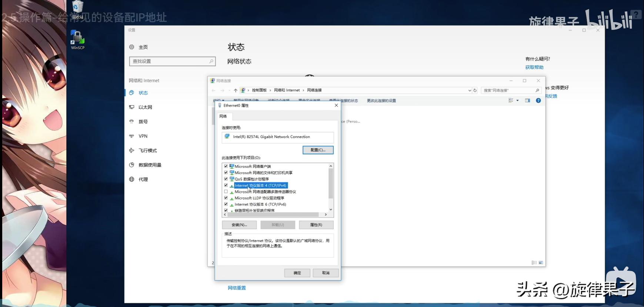Viewport: 644px width, 307px height.
Task: Click the help question mark icon
Action: click(x=538, y=100)
